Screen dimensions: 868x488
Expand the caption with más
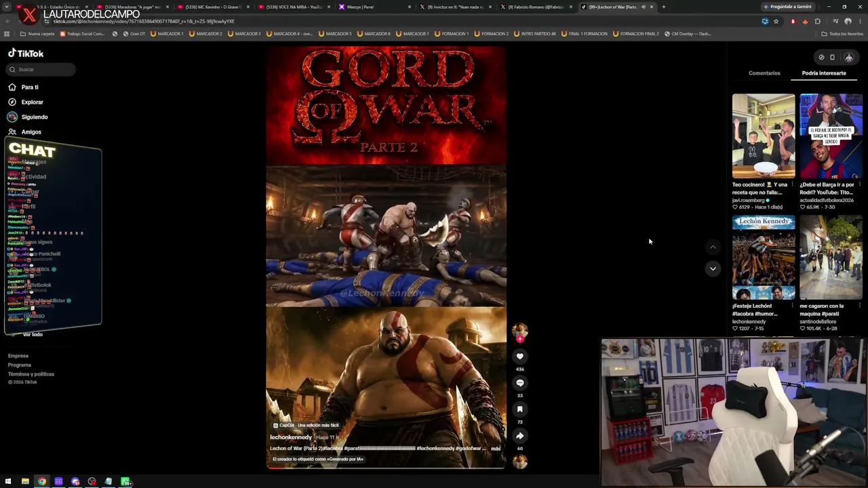(496, 449)
